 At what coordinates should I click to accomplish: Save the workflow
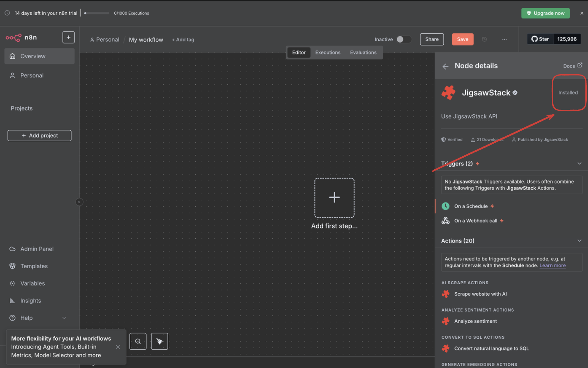[463, 39]
